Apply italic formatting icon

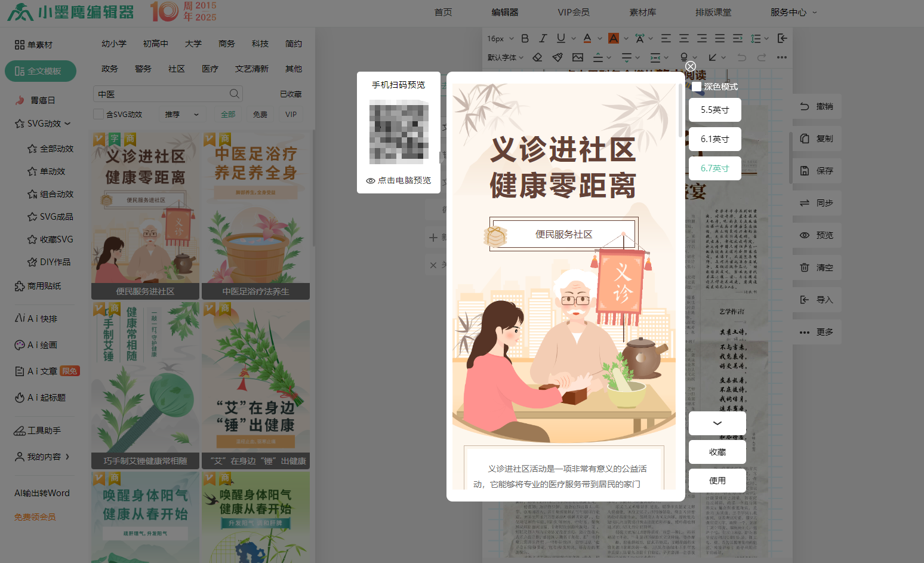pyautogui.click(x=543, y=38)
